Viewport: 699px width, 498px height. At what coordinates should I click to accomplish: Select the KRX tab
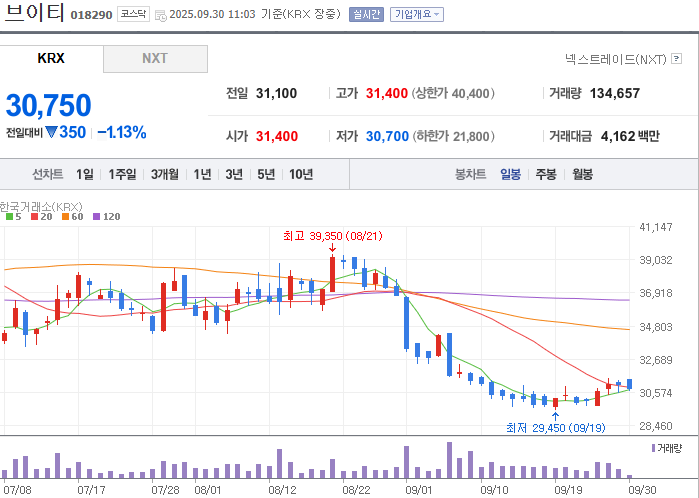51,58
